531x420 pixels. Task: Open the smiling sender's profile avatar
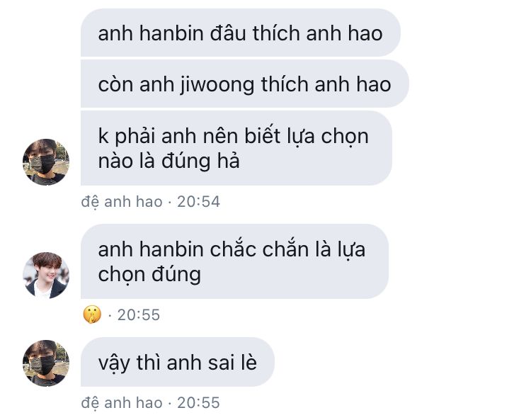[46, 275]
